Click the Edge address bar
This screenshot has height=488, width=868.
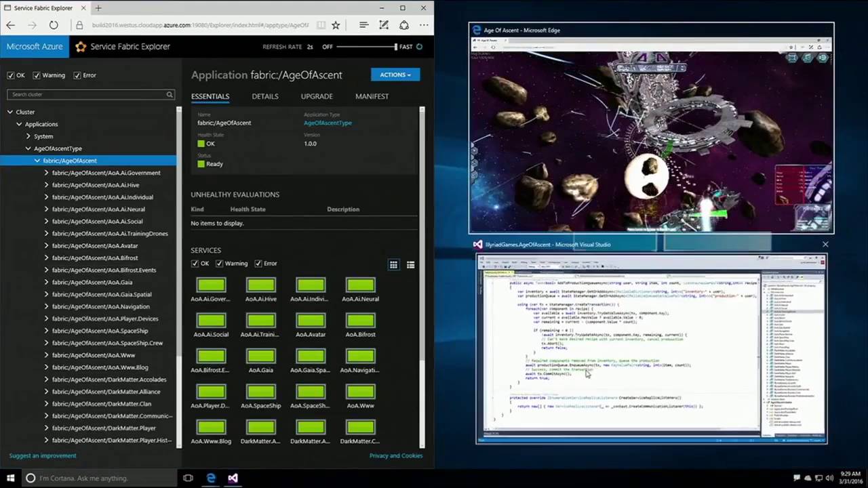200,25
